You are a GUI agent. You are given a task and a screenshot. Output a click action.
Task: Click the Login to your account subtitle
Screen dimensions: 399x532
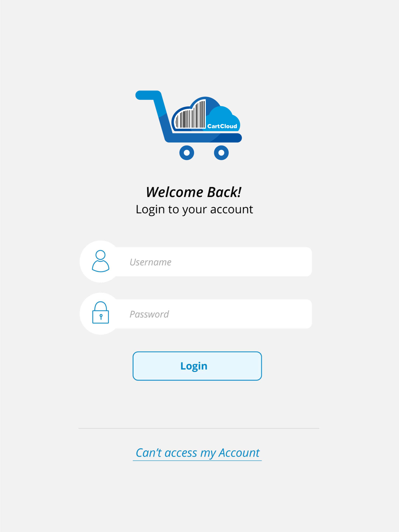[194, 209]
